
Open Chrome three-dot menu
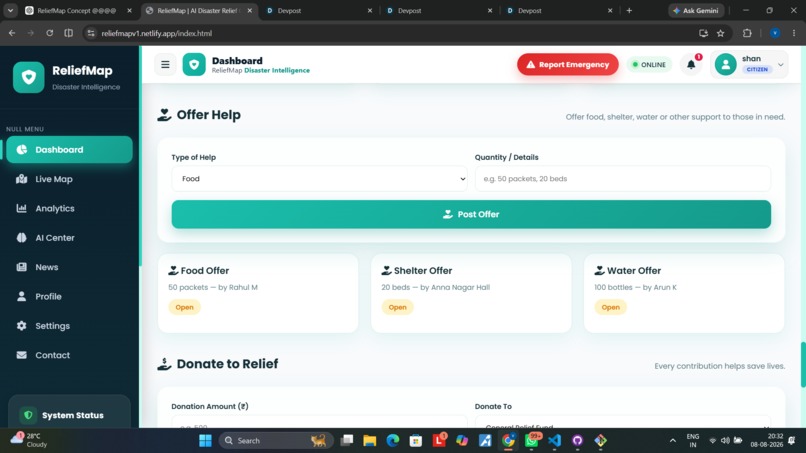point(794,33)
